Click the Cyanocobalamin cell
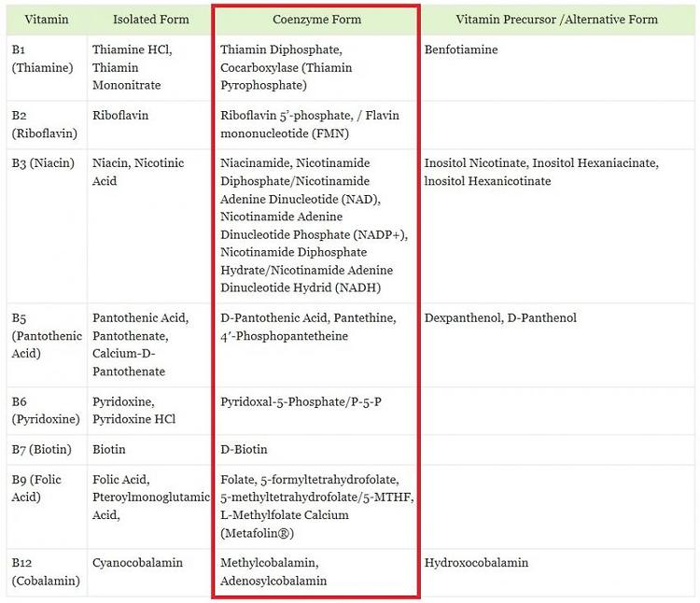700x603 pixels. 149,572
